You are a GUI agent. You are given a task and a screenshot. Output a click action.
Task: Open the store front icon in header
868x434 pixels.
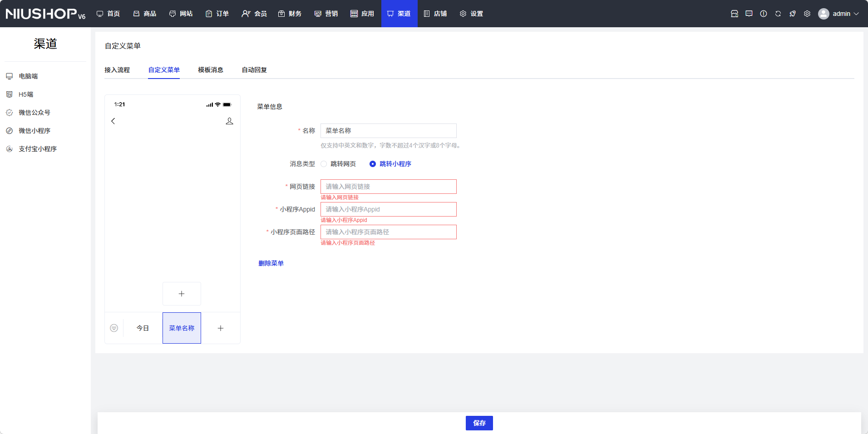(x=734, y=14)
